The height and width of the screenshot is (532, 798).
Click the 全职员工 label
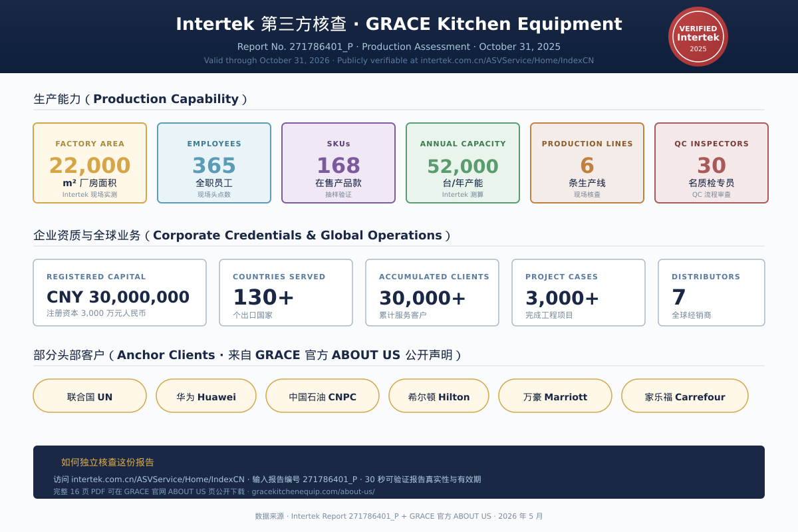pyautogui.click(x=214, y=183)
